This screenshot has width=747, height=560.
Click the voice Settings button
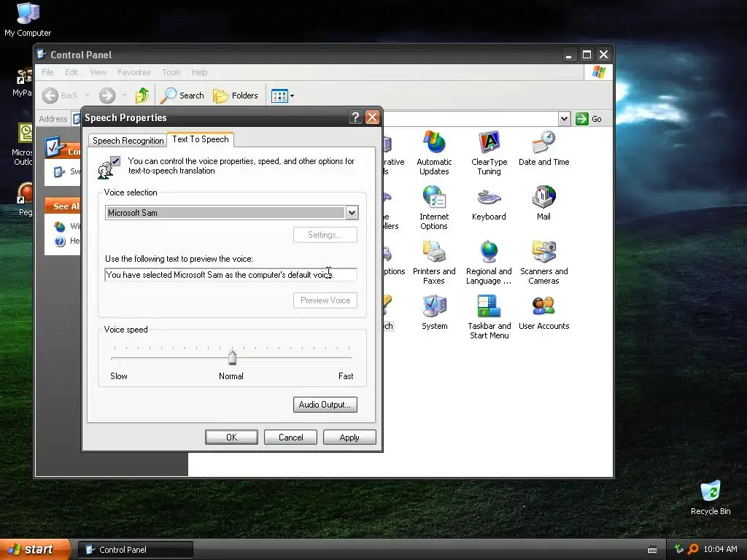coord(325,235)
